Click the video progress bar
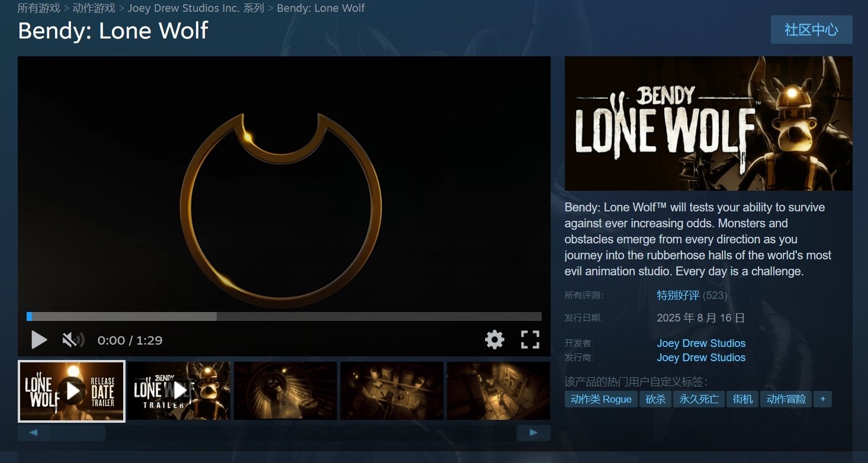This screenshot has width=868, height=463. coord(284,317)
